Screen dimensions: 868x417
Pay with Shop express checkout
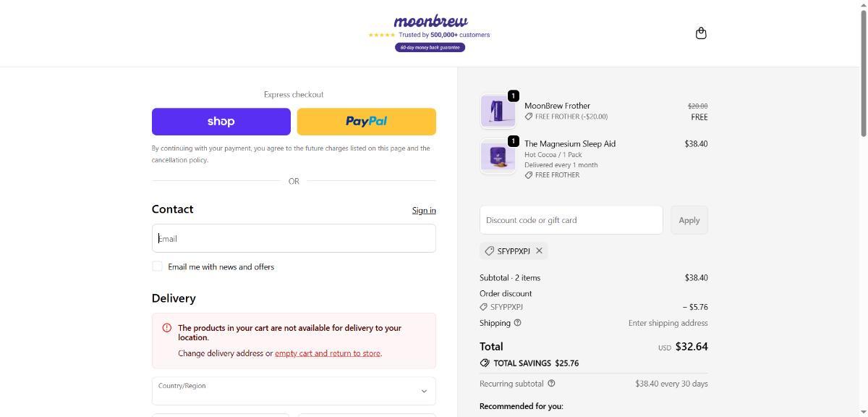coord(221,122)
